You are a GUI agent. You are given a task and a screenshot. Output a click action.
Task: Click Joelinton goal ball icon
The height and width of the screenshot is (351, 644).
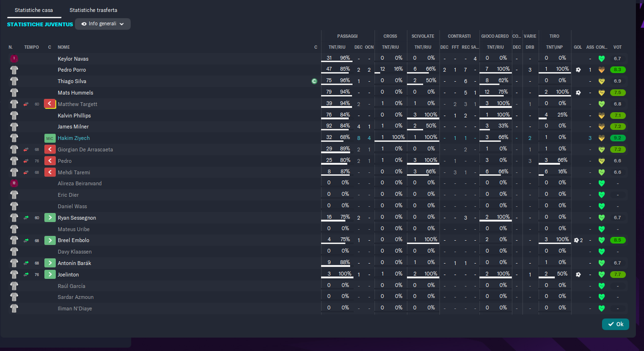578,274
